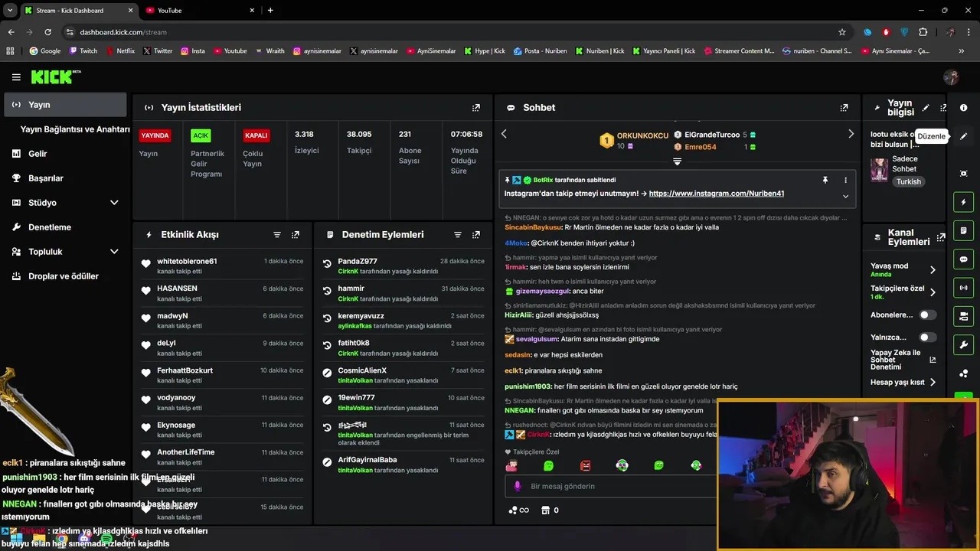
Task: Click the camera icon in right toolbar
Action: coord(964,316)
